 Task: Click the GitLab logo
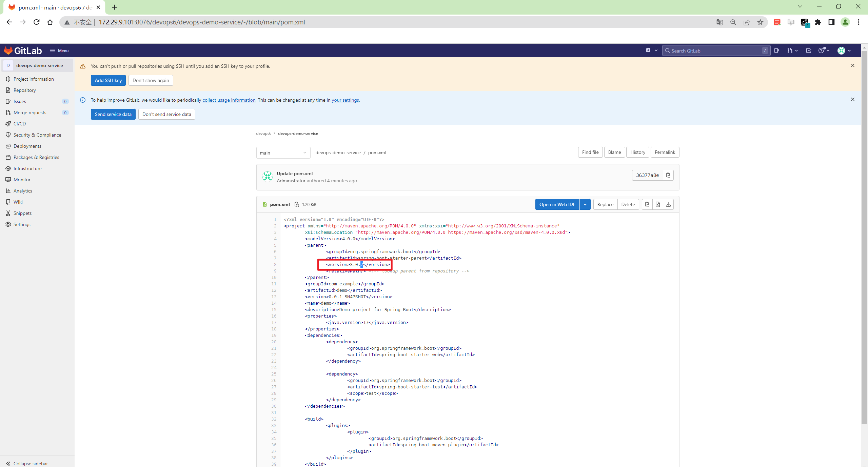coord(23,50)
